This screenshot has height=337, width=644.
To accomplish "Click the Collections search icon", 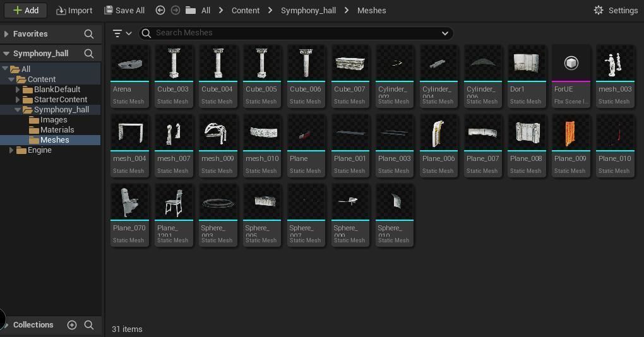I will 89,324.
